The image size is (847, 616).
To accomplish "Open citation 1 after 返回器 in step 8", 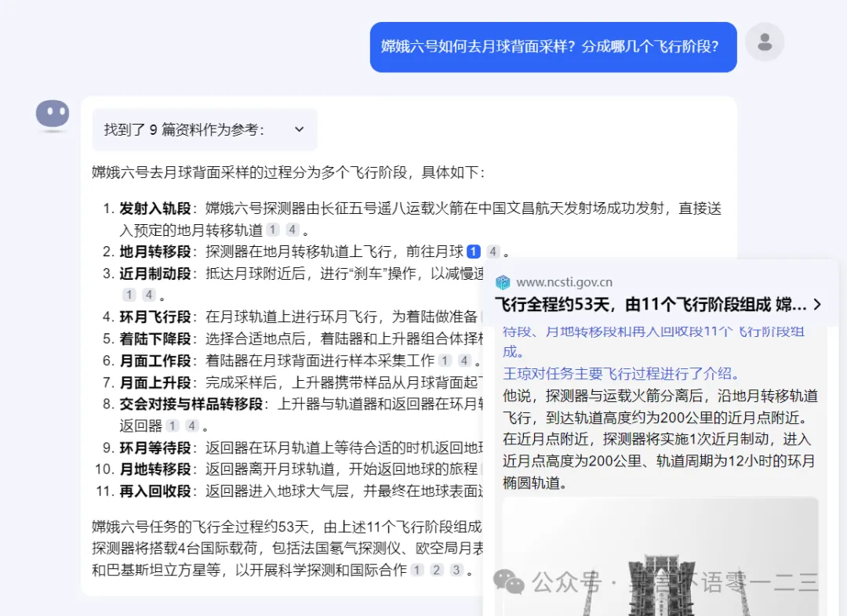I will tap(173, 426).
